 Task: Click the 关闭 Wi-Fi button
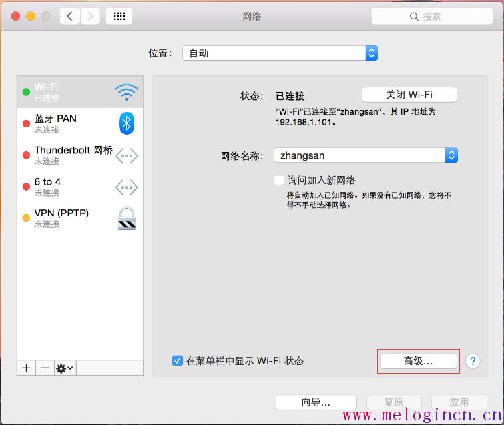(409, 95)
